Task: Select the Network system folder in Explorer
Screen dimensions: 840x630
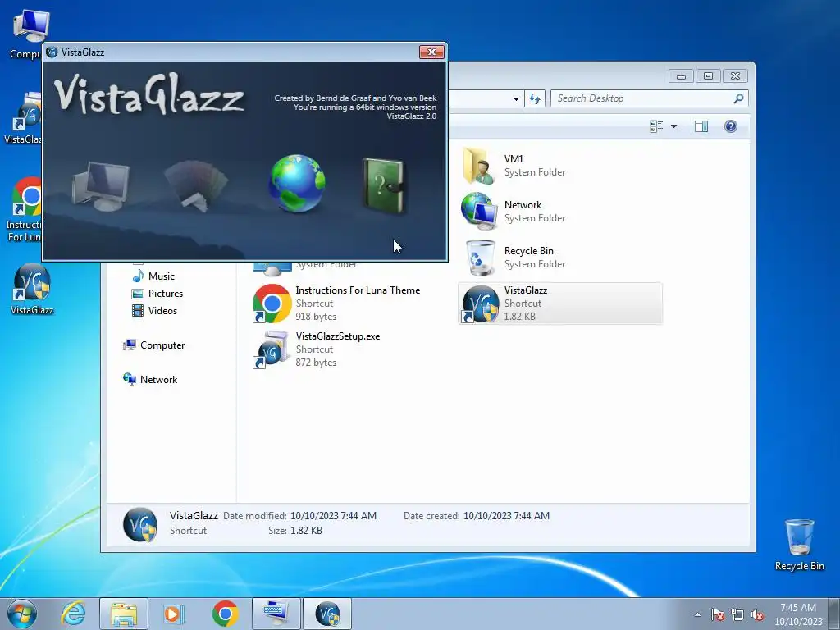Action: coord(559,212)
